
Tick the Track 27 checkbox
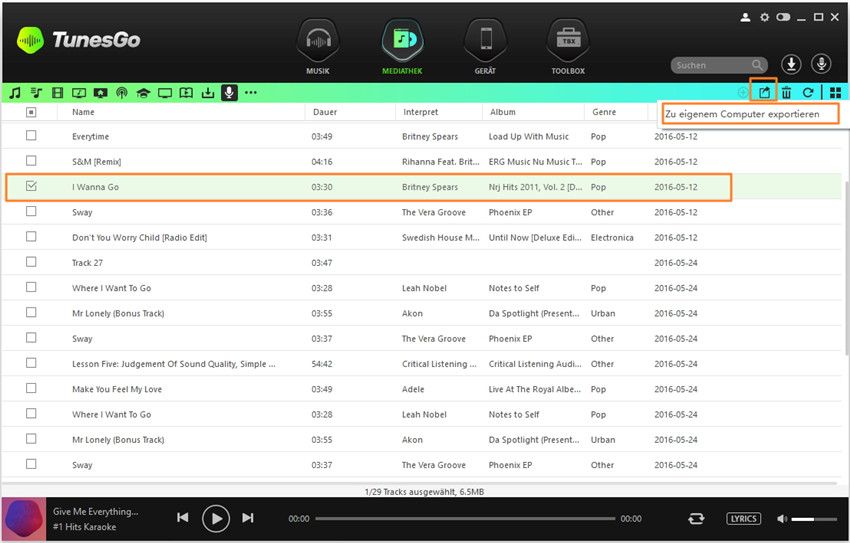pos(31,262)
